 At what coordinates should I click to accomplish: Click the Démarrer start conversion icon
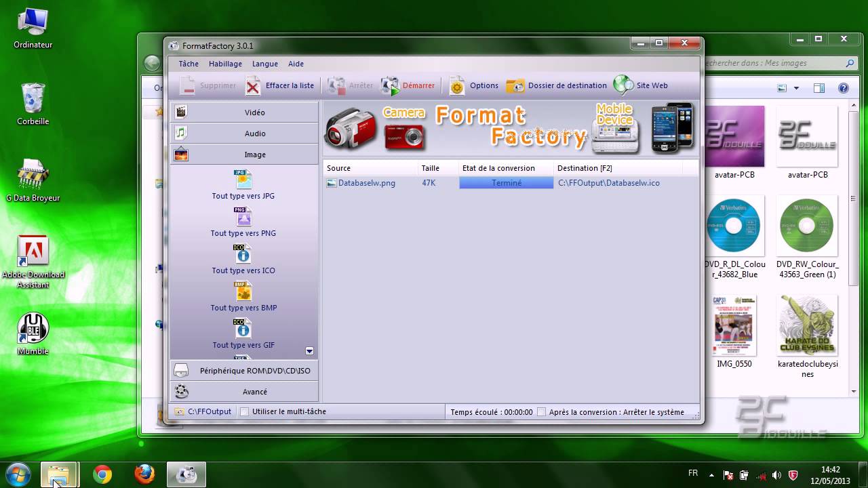tap(390, 85)
